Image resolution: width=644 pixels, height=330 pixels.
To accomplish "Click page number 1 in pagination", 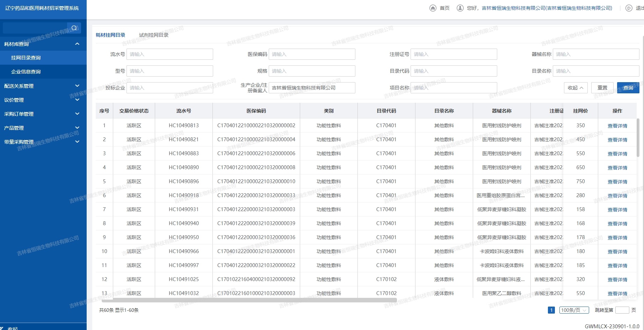I will (551, 310).
